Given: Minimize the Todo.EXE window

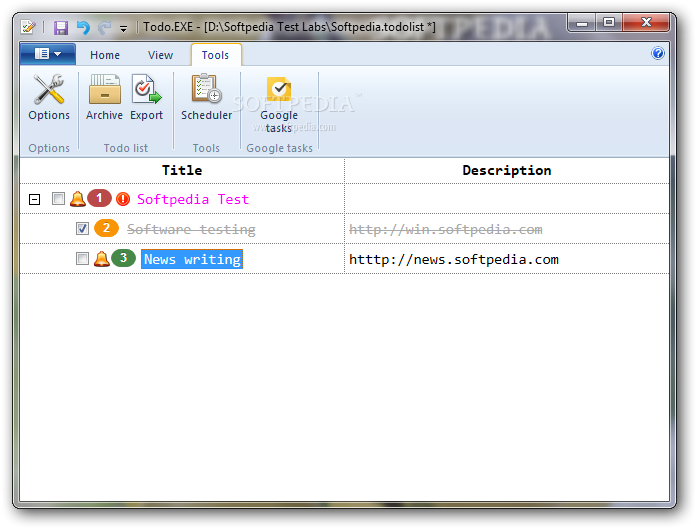Looking at the screenshot, I should (582, 23).
